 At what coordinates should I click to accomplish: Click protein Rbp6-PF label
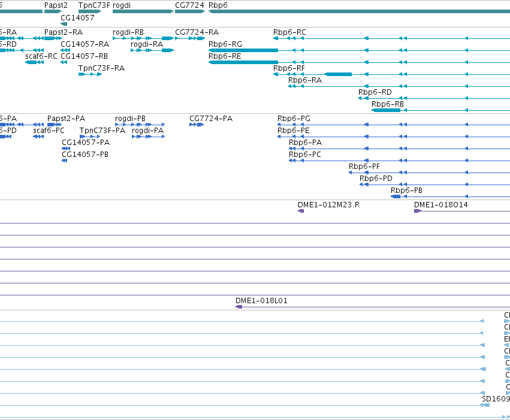tap(364, 167)
